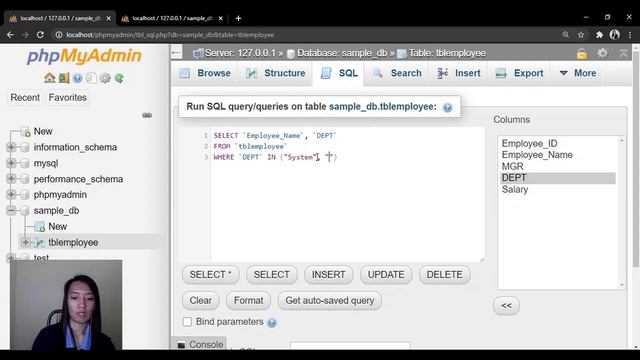Expand the information_schema database node

click(11, 147)
